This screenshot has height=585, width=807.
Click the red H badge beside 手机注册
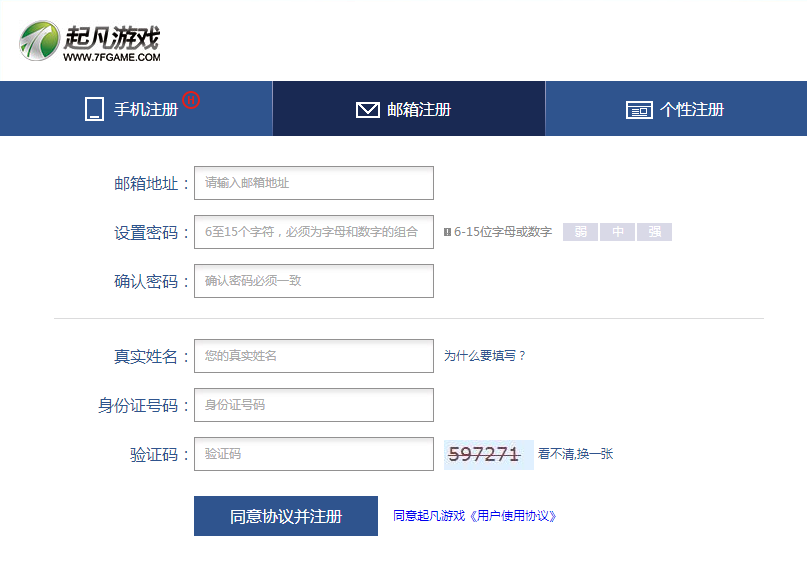[192, 100]
